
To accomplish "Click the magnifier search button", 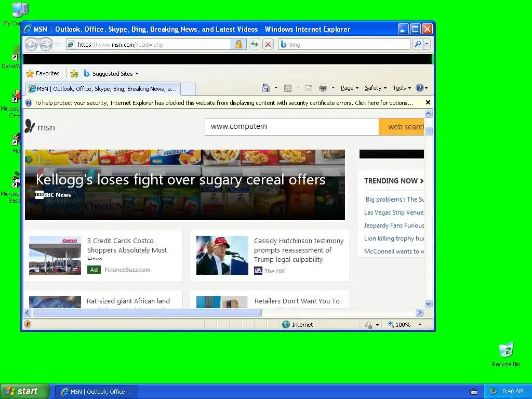I will pyautogui.click(x=418, y=44).
